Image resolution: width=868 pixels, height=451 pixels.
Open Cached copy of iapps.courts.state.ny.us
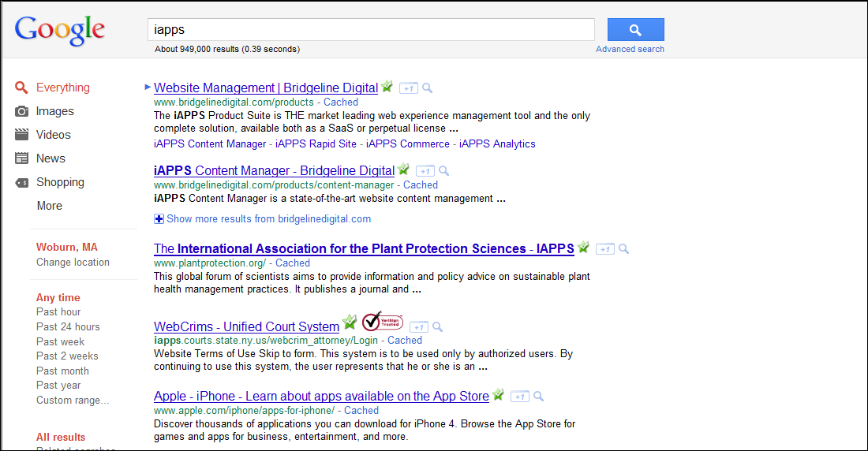(404, 341)
